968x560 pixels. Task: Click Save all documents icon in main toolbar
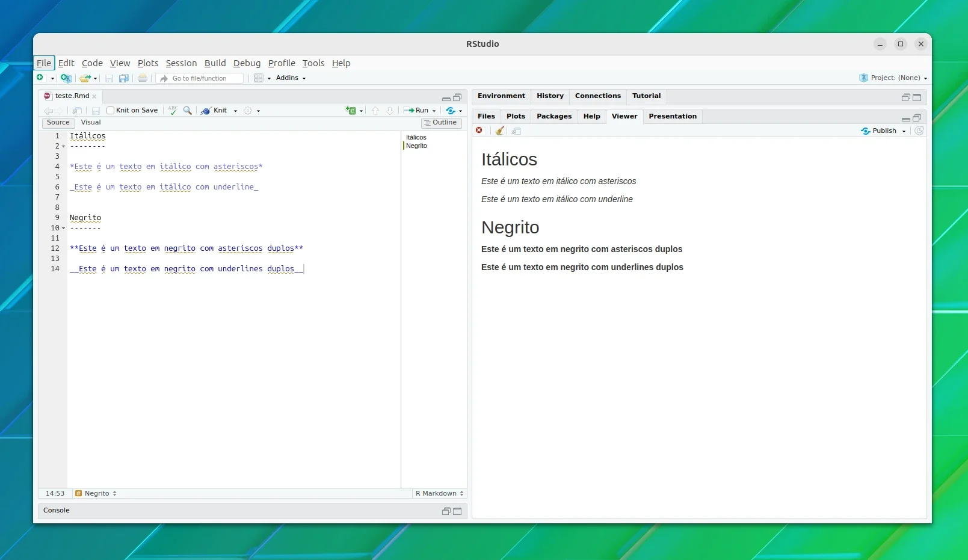coord(123,78)
